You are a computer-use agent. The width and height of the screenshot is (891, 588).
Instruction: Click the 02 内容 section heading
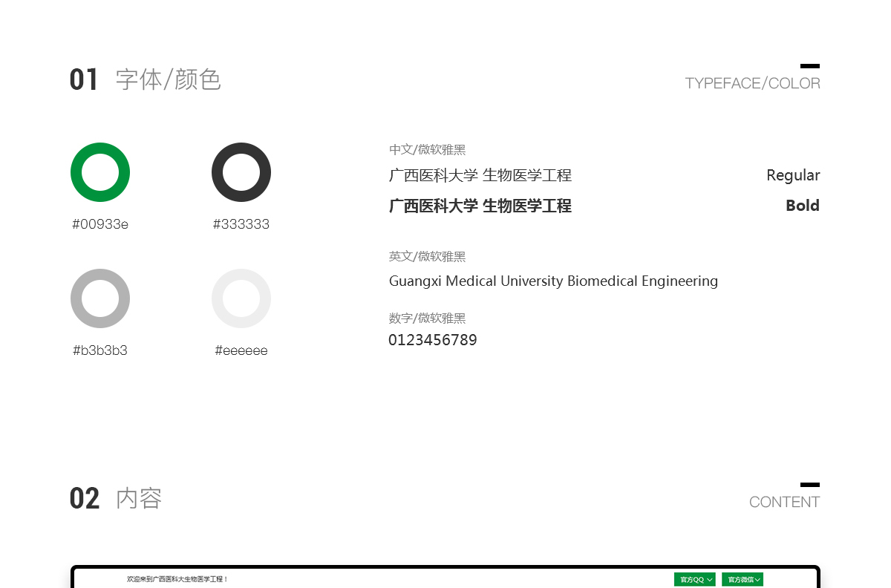116,498
